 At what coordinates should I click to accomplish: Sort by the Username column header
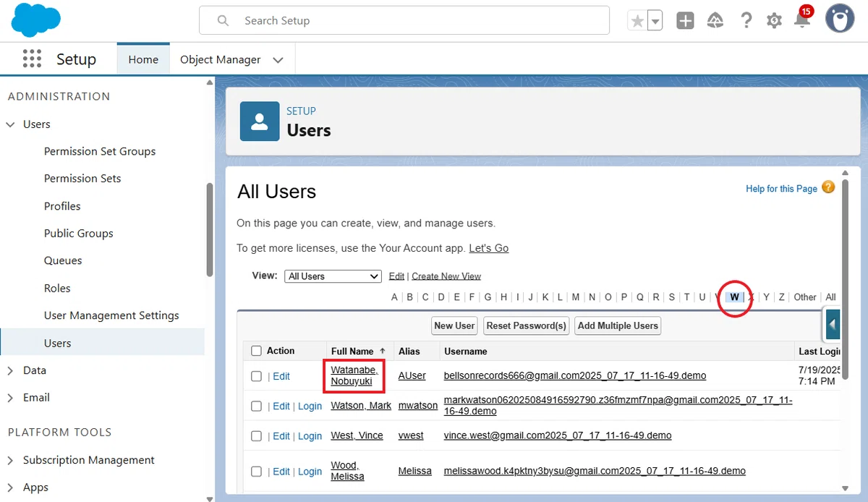pyautogui.click(x=466, y=351)
